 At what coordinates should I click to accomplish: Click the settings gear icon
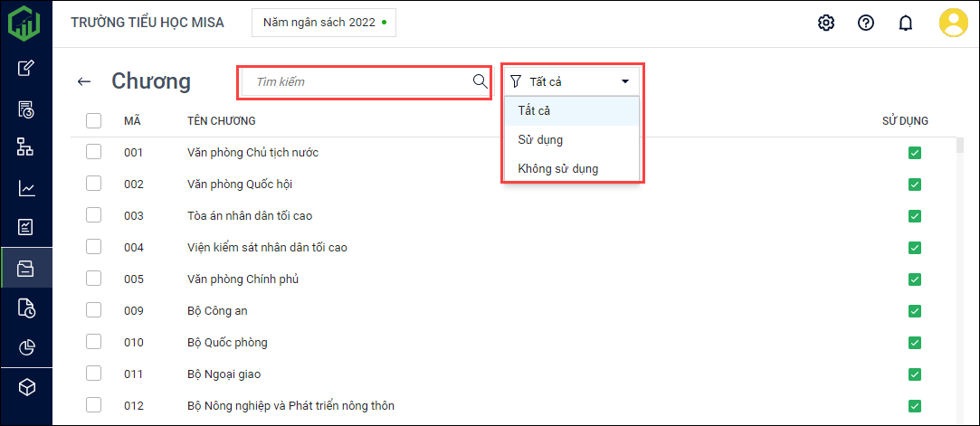tap(825, 23)
